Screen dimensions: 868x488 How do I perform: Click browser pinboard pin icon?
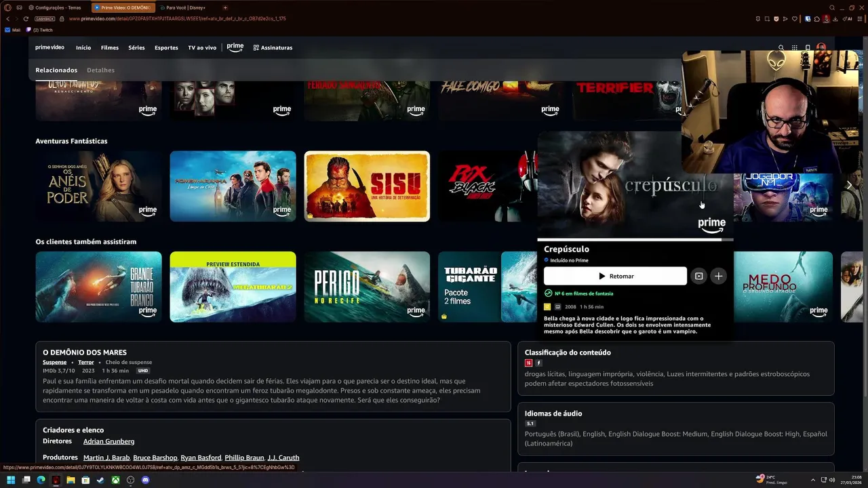coord(757,18)
